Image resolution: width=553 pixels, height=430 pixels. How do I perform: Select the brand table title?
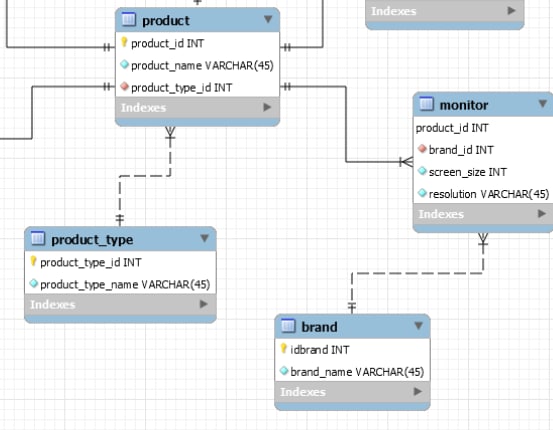[320, 327]
